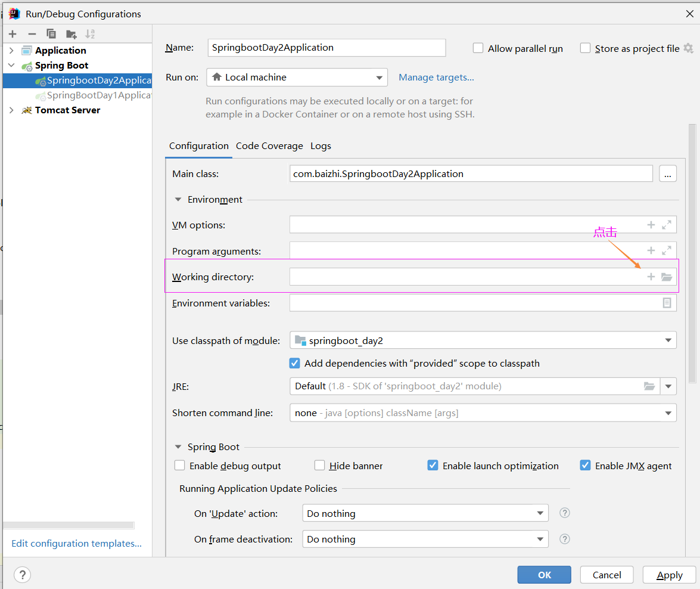Expand the VM options field
Viewport: 700px width, 589px height.
[667, 225]
